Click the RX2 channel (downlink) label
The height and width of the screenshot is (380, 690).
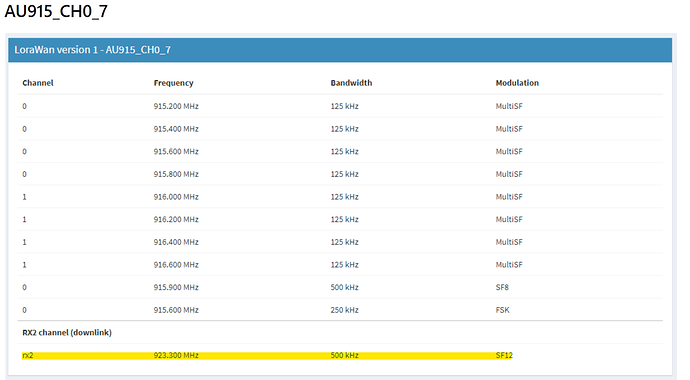click(67, 332)
